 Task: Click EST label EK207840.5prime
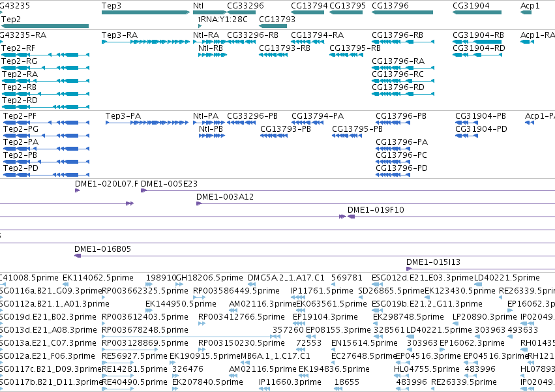point(208,382)
